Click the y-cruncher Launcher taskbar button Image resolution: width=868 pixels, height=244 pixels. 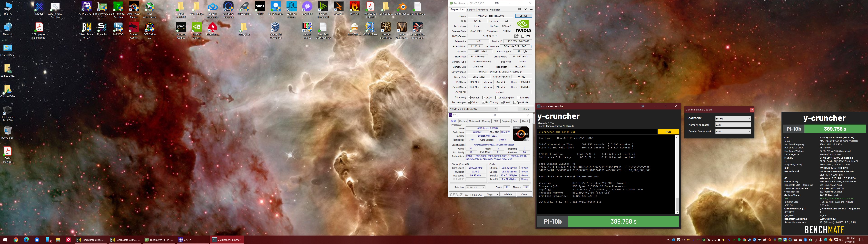tap(227, 240)
